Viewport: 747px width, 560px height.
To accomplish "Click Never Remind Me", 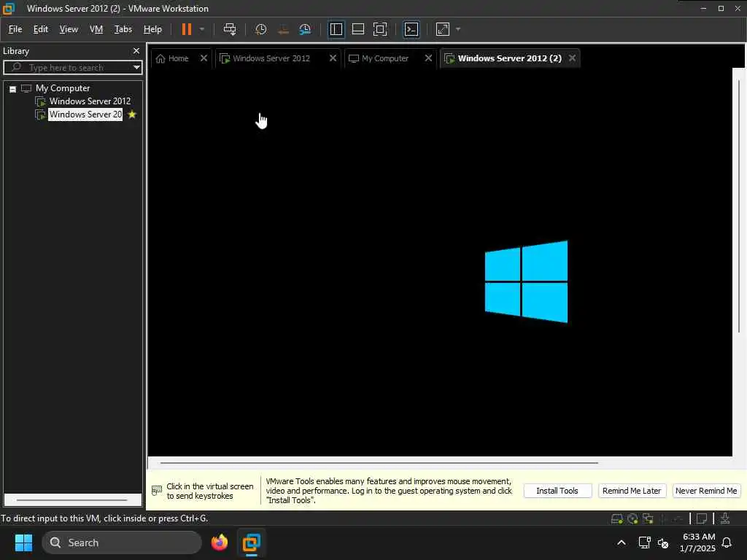I will pyautogui.click(x=706, y=491).
